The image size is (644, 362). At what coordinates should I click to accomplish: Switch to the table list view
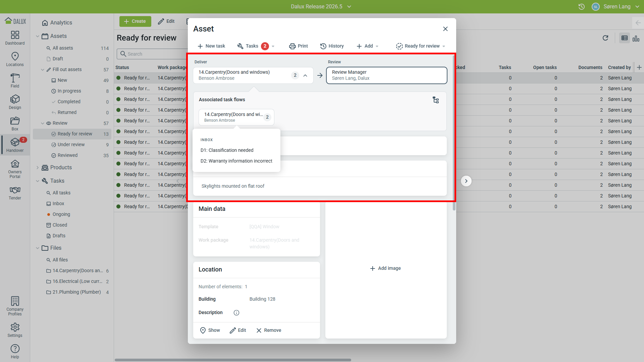[x=625, y=38]
